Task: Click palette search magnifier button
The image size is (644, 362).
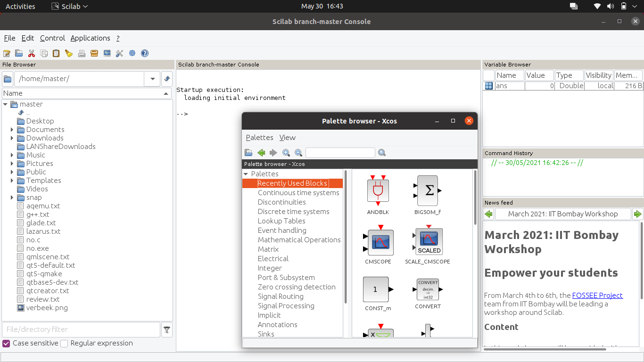Action: tap(382, 153)
